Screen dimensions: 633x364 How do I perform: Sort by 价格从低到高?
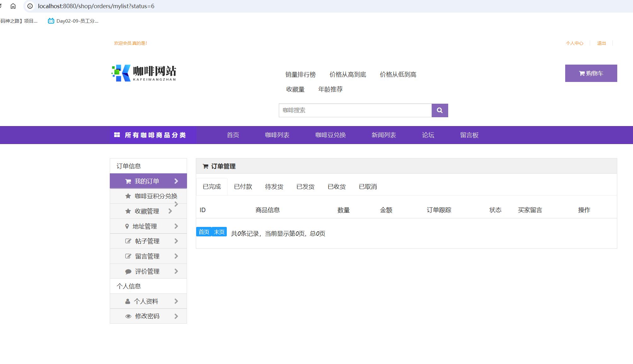pos(398,74)
